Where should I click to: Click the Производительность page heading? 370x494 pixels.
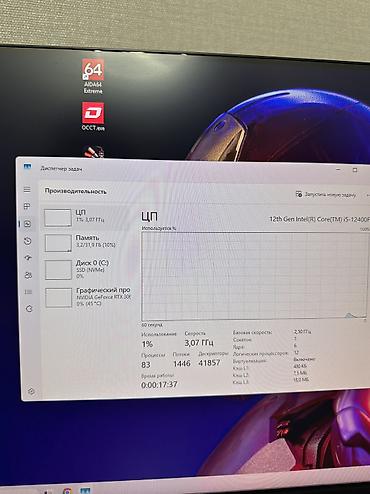click(76, 191)
